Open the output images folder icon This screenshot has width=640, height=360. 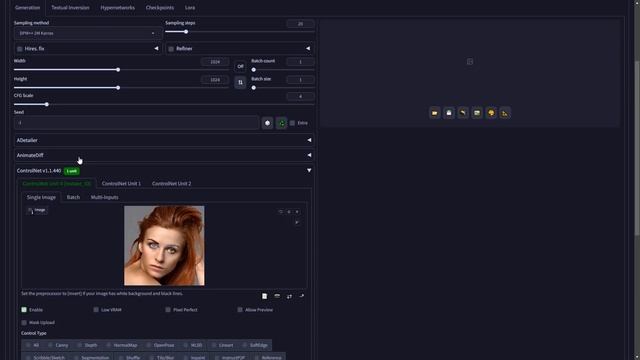coord(435,113)
